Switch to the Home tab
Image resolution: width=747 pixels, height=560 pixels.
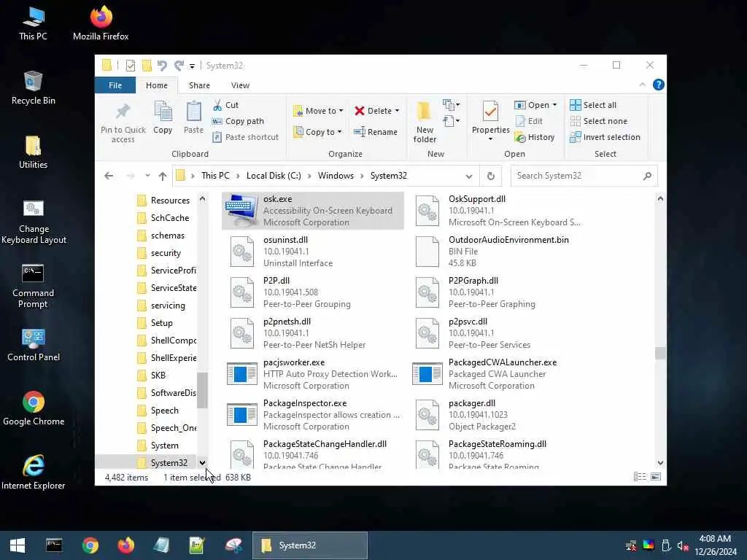click(x=157, y=85)
